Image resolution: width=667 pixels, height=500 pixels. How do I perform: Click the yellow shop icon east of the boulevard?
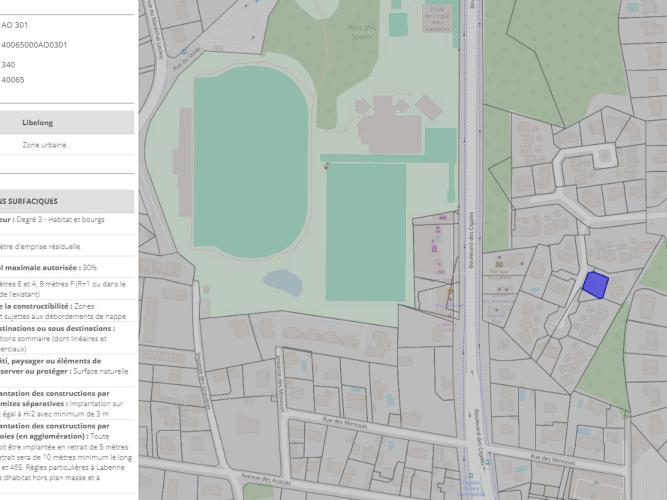[x=497, y=268]
